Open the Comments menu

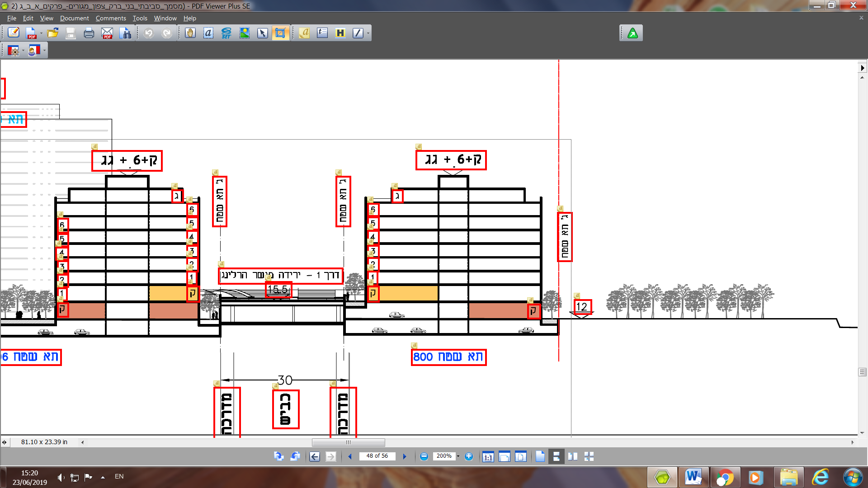tap(110, 18)
